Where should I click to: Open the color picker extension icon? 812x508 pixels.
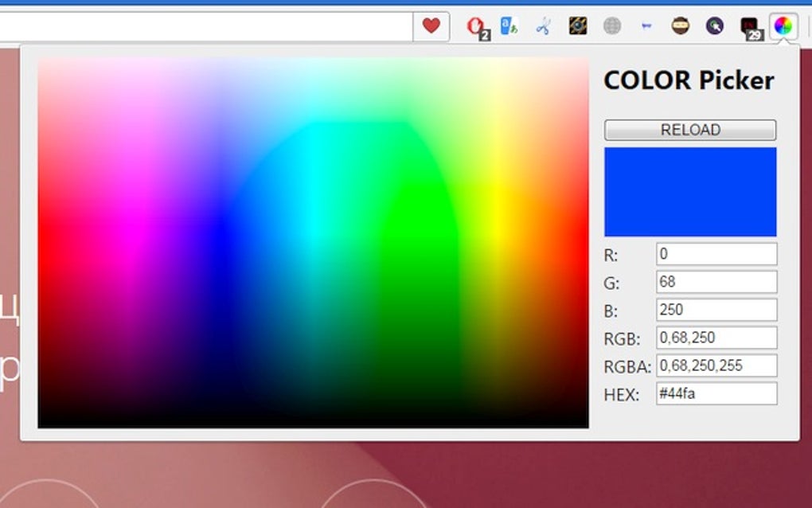coord(783,25)
